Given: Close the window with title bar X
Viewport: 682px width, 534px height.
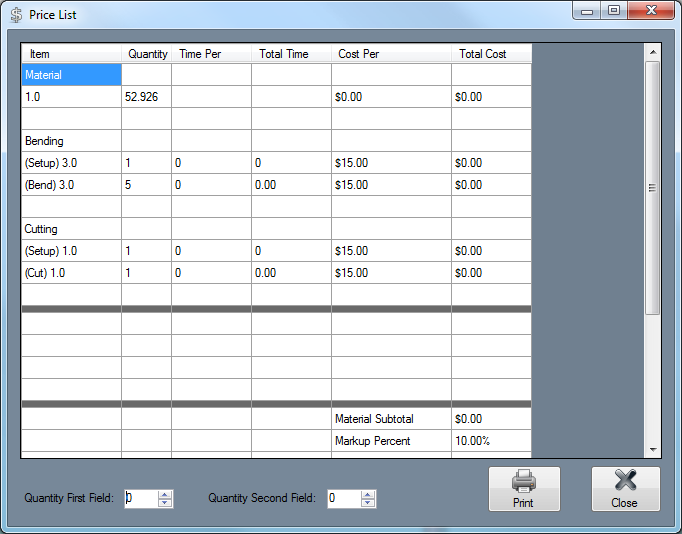Looking at the screenshot, I should coord(651,10).
